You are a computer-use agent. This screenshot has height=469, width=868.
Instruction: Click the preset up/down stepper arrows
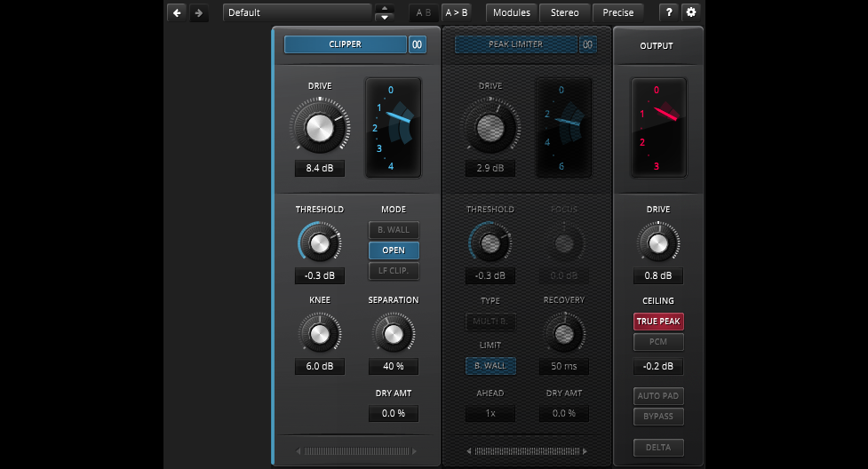coord(385,13)
